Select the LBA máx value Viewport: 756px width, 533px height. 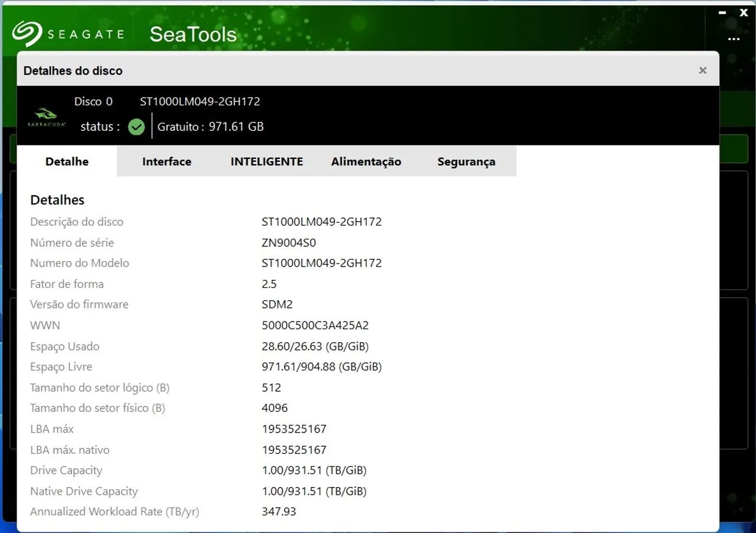[x=294, y=429]
